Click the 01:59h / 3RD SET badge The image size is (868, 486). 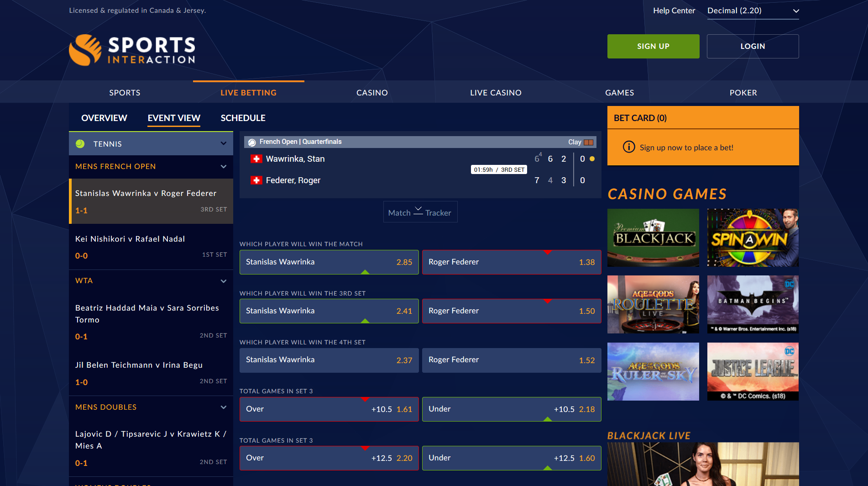[499, 169]
